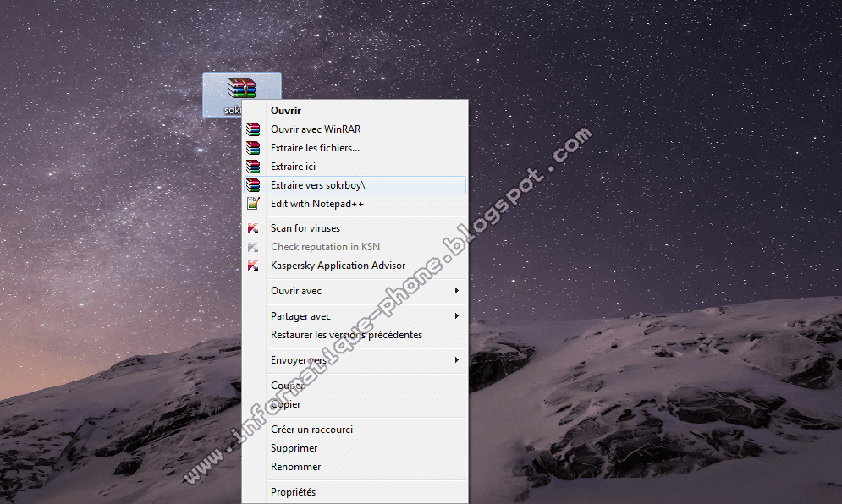Open the Ouvrir avec submenu entry
This screenshot has height=504, width=842.
pyautogui.click(x=355, y=290)
